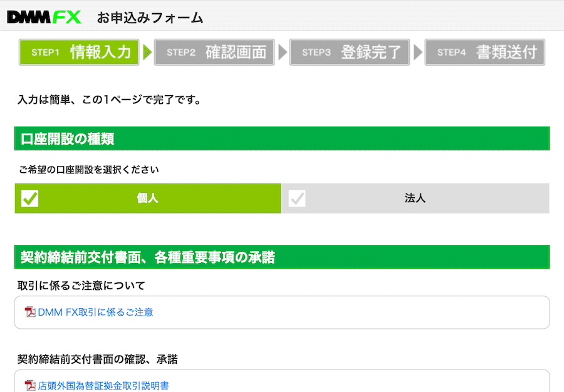564x392 pixels.
Task: Click the DMM FX logo
Action: (x=44, y=17)
